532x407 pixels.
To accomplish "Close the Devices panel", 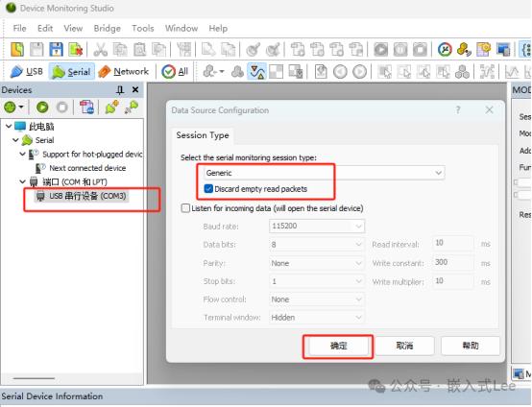I will (135, 90).
